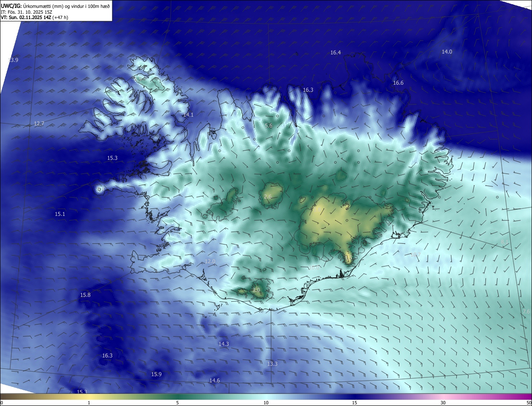Click the value 16.4 on the map
This screenshot has height=406, width=532.
[335, 53]
